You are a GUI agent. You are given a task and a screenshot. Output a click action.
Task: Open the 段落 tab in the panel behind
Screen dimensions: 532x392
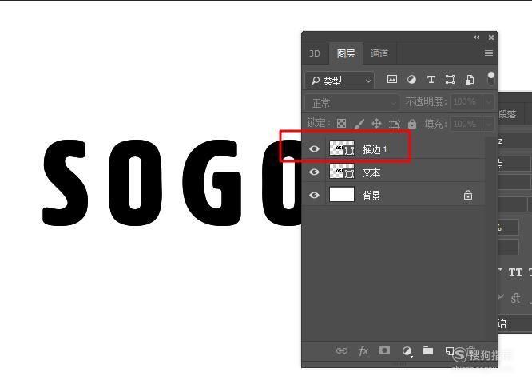click(x=507, y=114)
